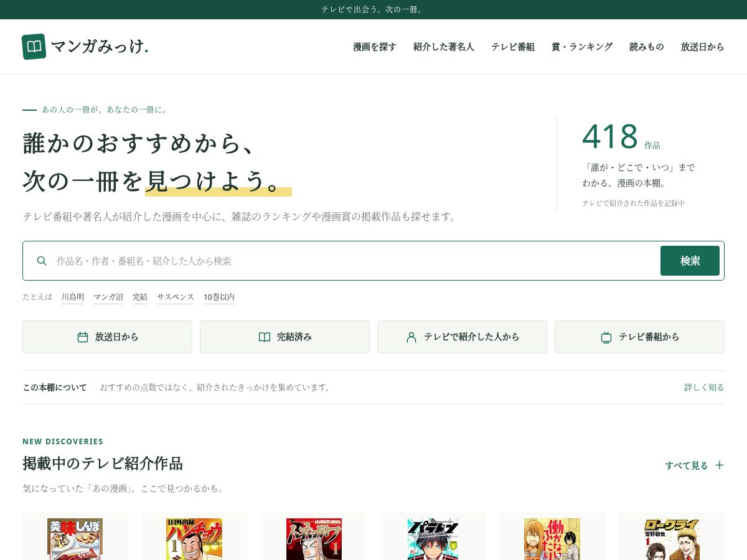Viewport: 747px width, 560px height.
Task: Click the 418 作品 counter text
Action: [x=621, y=138]
